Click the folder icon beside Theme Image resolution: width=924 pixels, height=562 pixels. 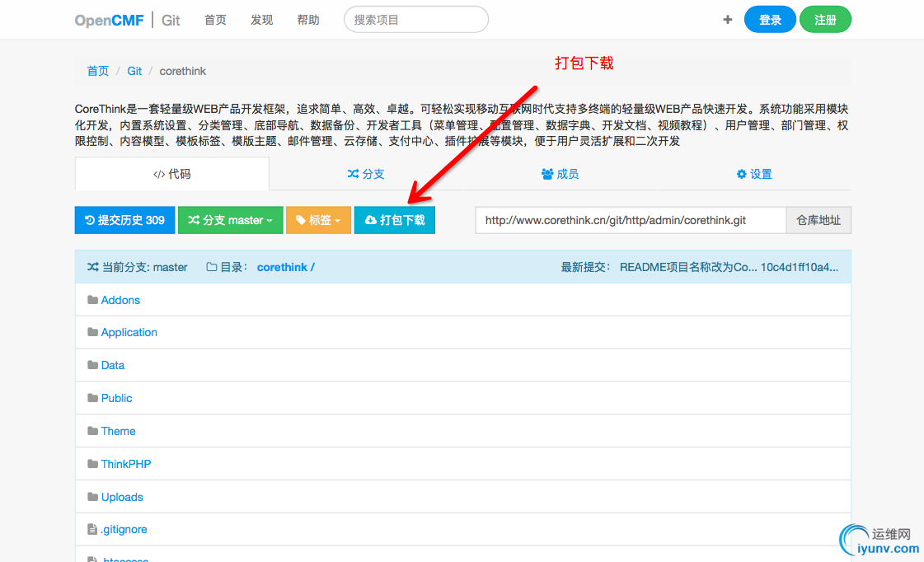pos(92,431)
